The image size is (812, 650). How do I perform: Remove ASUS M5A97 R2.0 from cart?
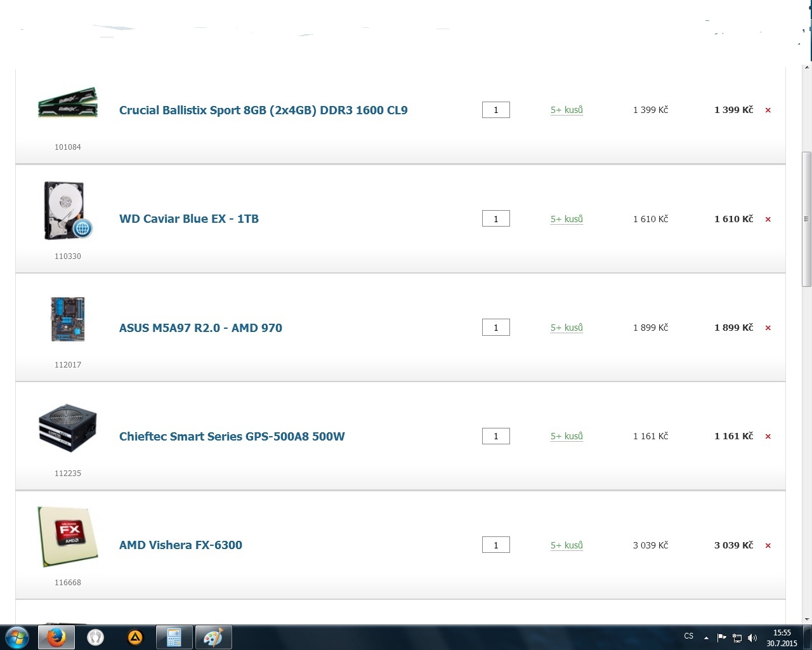768,328
